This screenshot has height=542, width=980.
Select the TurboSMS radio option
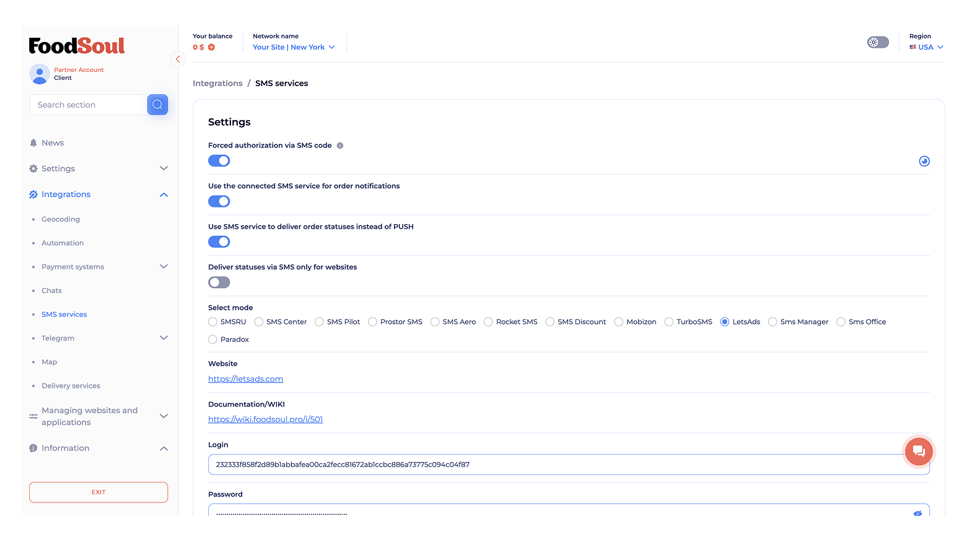[x=669, y=322]
